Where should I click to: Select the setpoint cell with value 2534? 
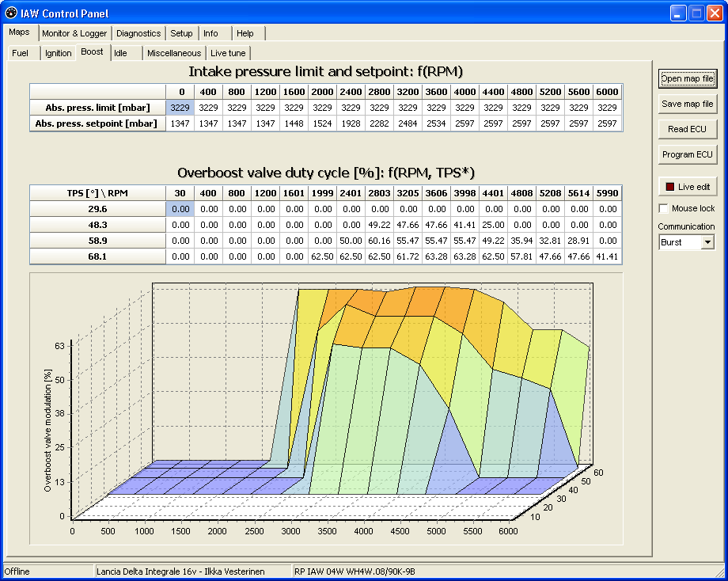[437, 123]
